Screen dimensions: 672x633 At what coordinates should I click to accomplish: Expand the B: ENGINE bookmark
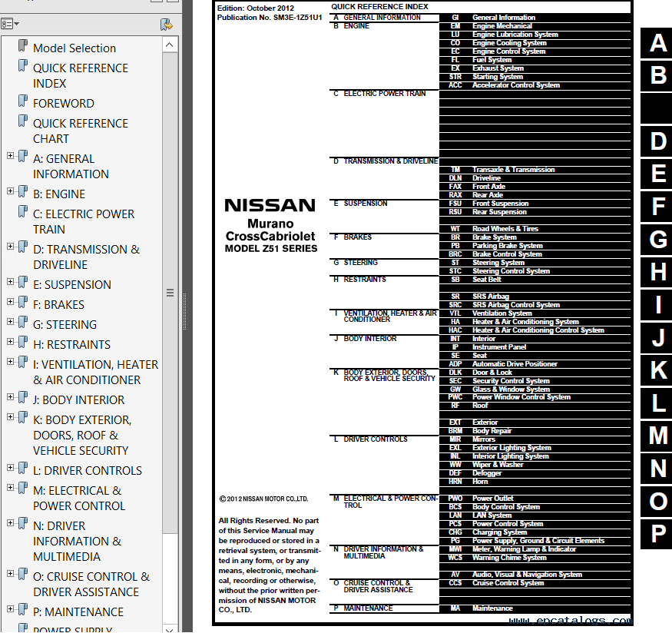[x=10, y=191]
